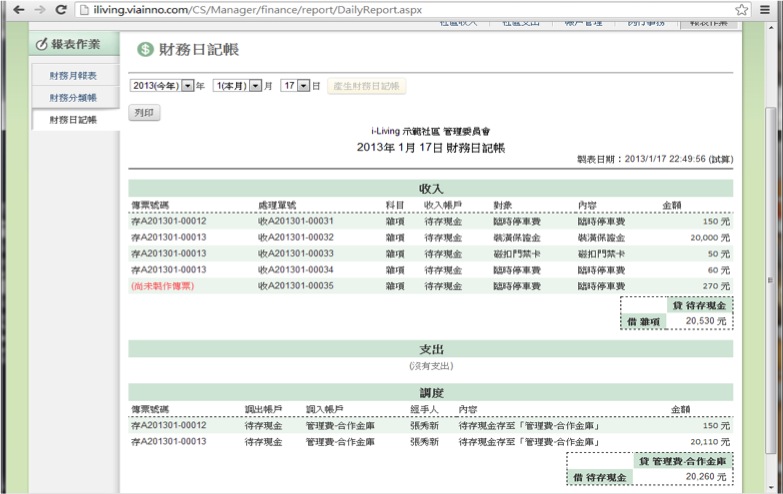Click the 借 雜項 summary label

pos(644,322)
